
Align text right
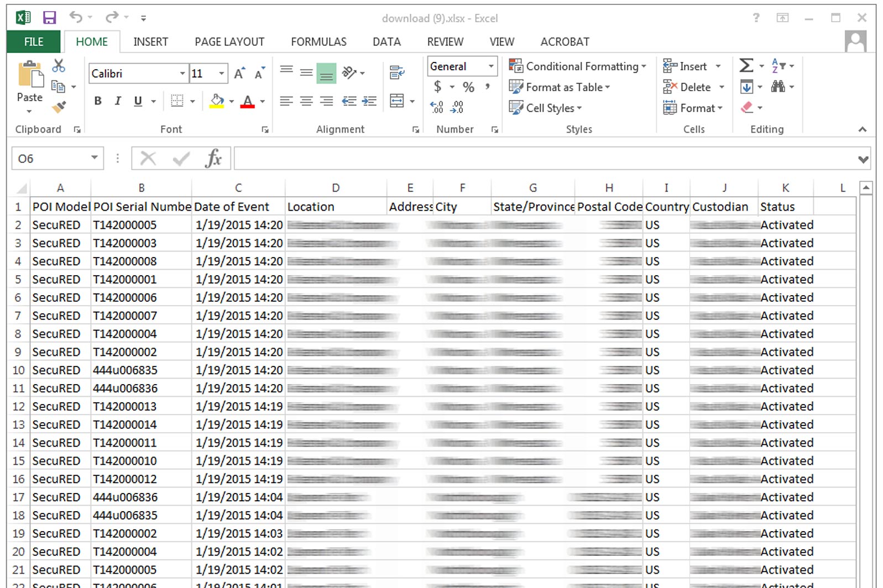[326, 101]
